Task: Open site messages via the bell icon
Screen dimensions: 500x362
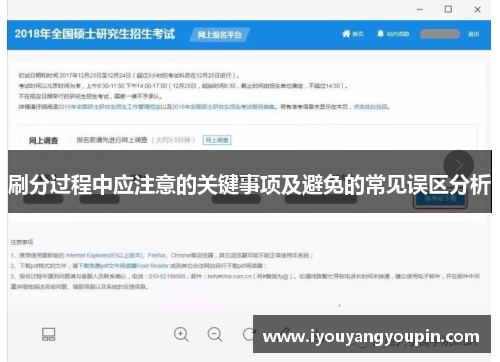Action: pyautogui.click(x=380, y=34)
